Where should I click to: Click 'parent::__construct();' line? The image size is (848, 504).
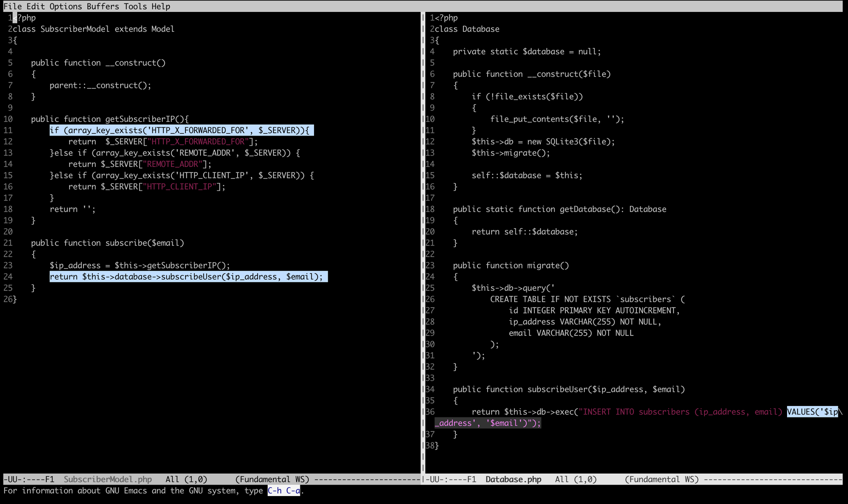click(x=100, y=85)
